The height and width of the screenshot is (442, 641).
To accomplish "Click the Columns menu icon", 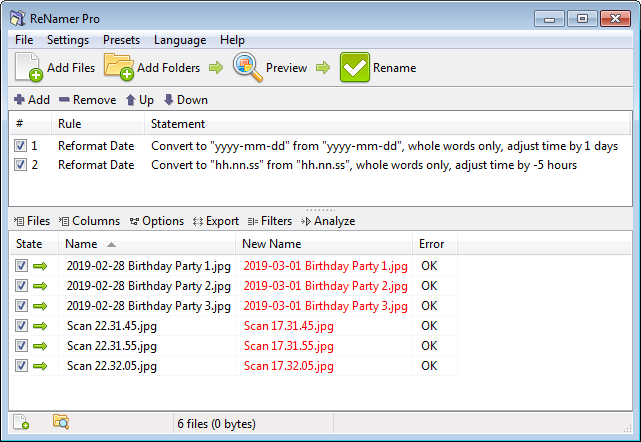I will 64,221.
